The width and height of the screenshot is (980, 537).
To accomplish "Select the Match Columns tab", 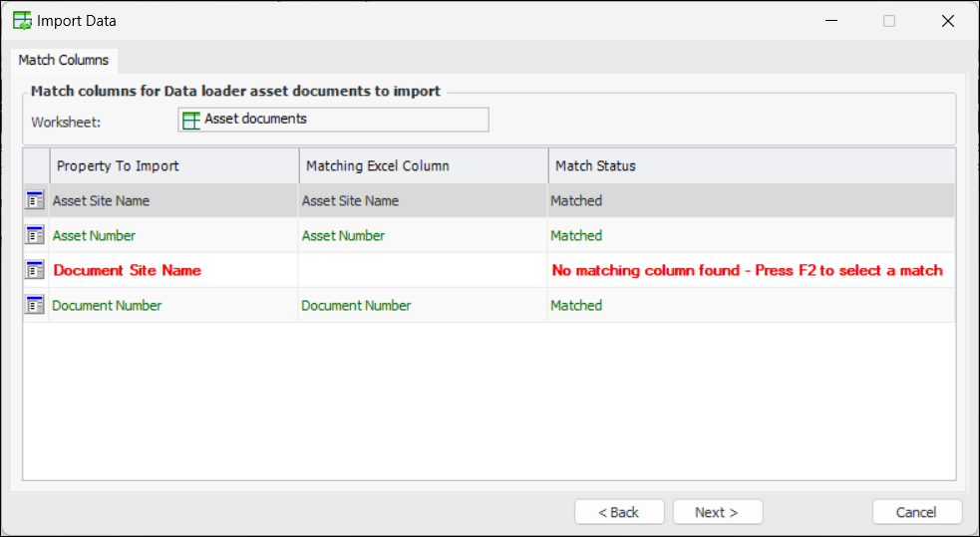I will (64, 60).
